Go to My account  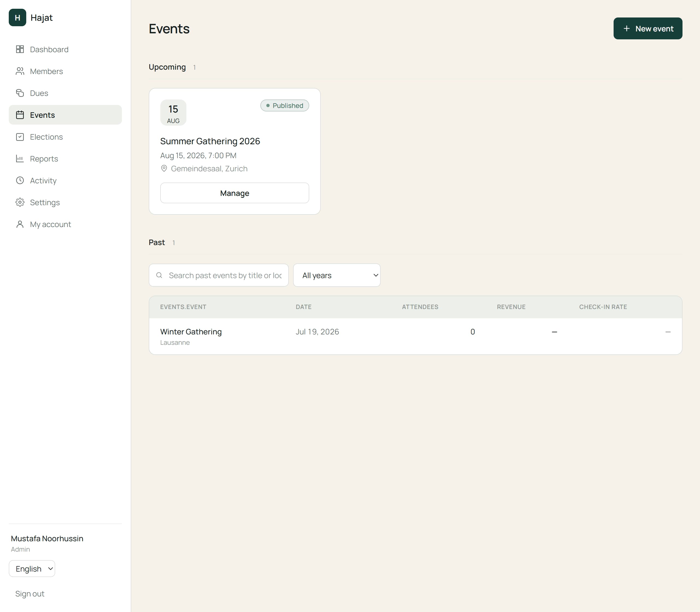[65, 224]
